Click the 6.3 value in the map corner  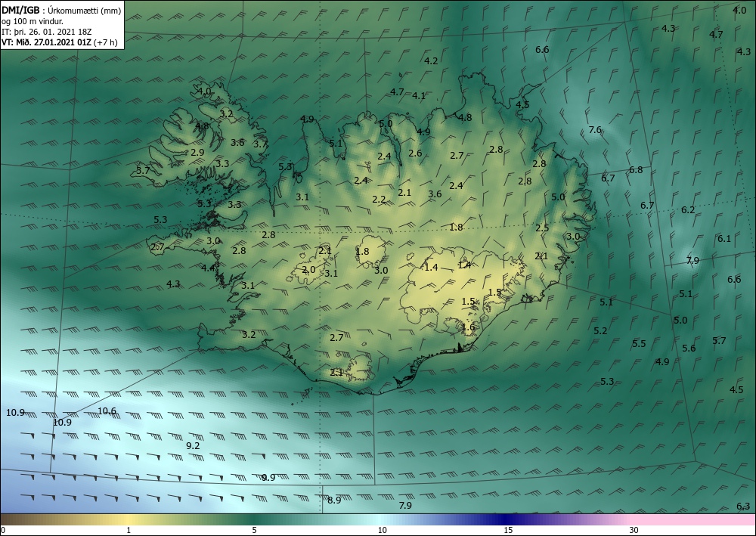(x=743, y=506)
